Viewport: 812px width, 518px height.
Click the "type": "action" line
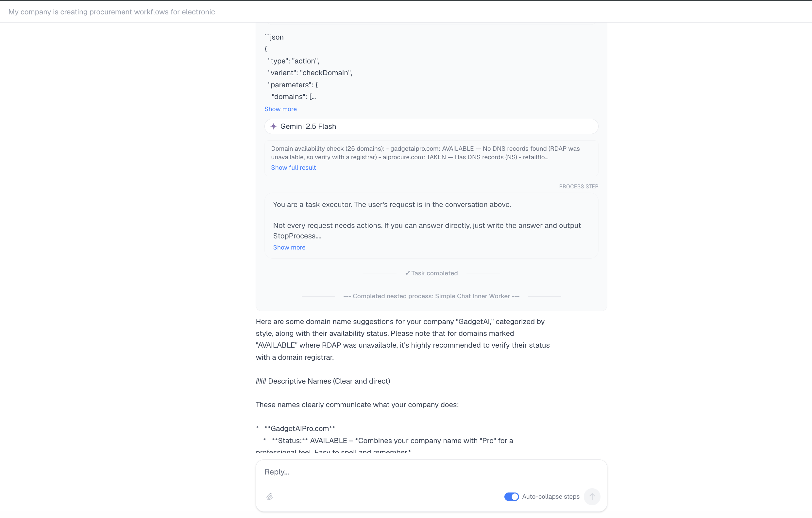[293, 61]
